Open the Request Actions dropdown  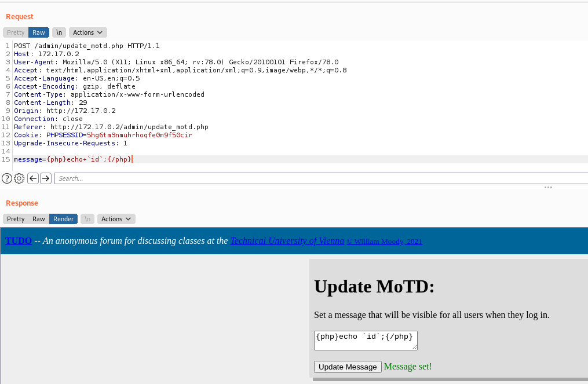point(87,32)
